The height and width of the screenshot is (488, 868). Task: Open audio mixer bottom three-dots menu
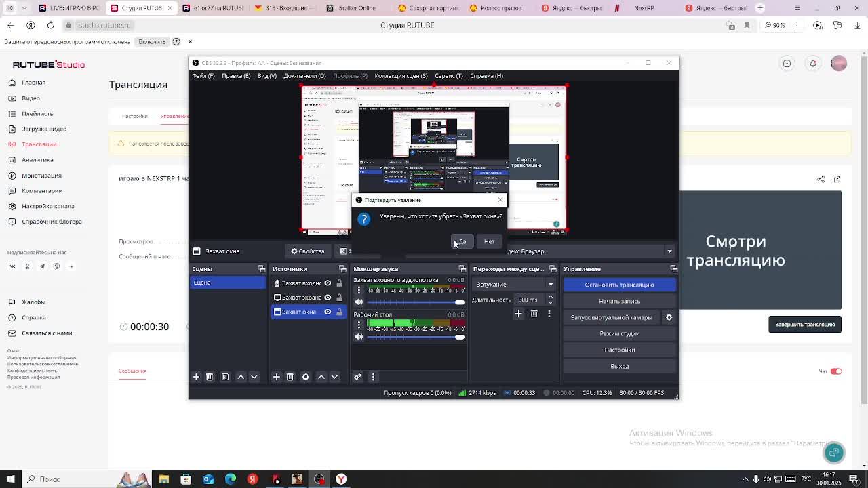(x=373, y=377)
